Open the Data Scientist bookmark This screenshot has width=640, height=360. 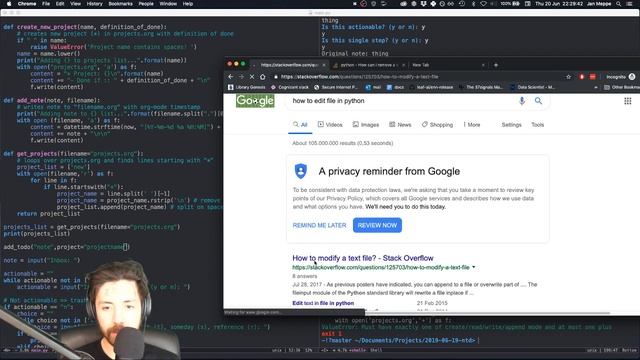pos(532,87)
